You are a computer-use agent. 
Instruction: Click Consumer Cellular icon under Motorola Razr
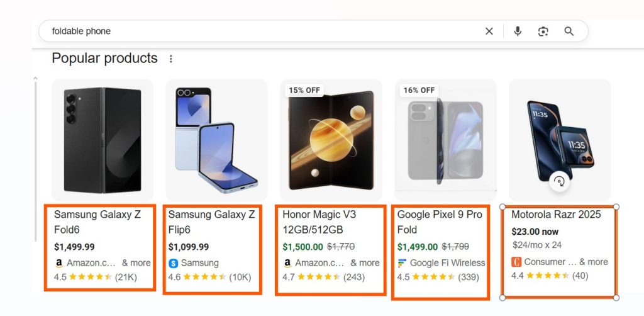tap(516, 262)
